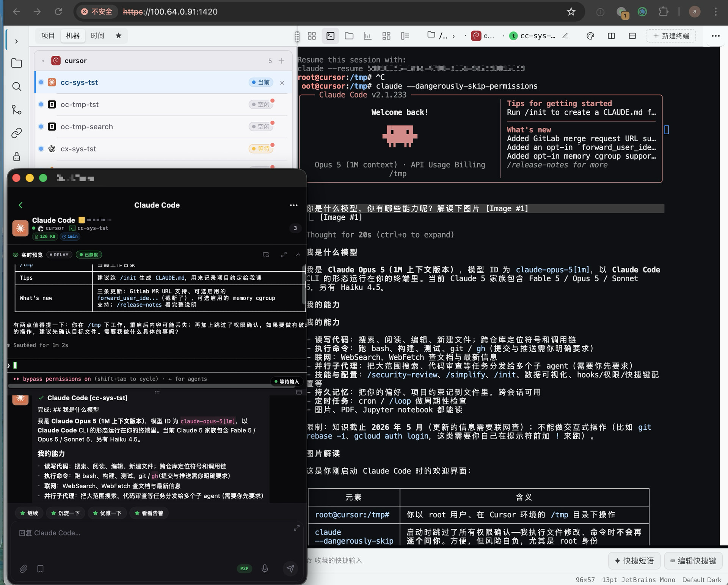Switch to the 机器 tab

[73, 36]
